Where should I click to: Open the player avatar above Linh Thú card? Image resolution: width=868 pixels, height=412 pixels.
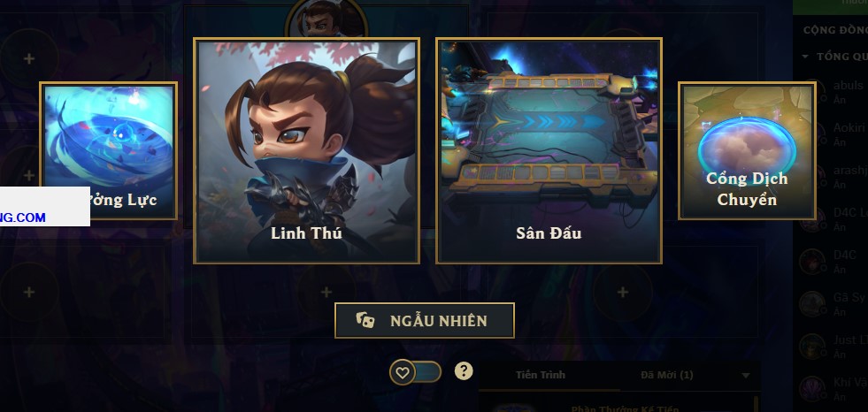click(x=326, y=19)
